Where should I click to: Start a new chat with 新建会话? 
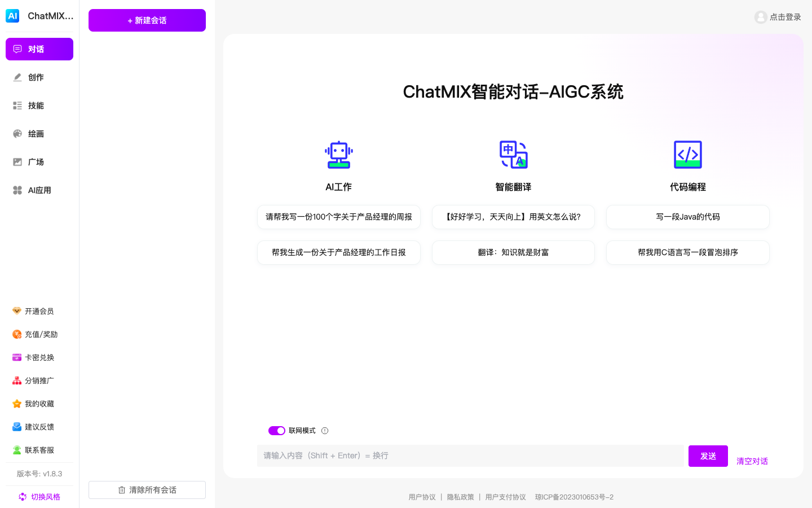pos(147,20)
